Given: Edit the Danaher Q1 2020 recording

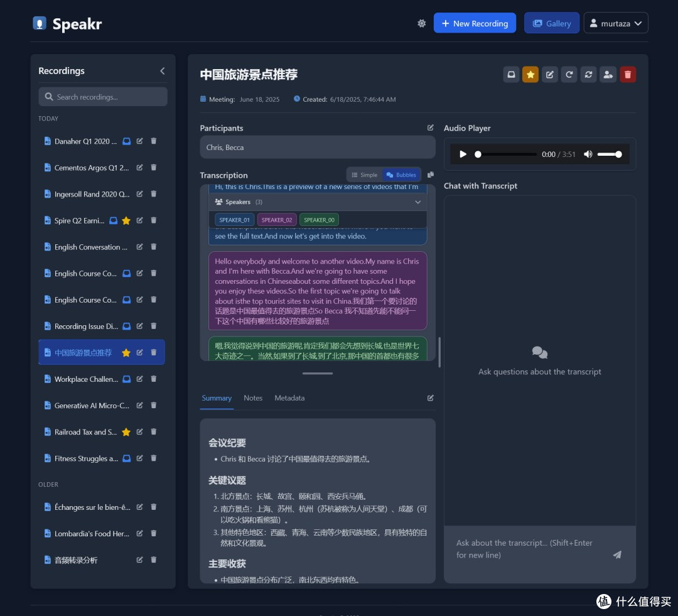Looking at the screenshot, I should coord(139,141).
